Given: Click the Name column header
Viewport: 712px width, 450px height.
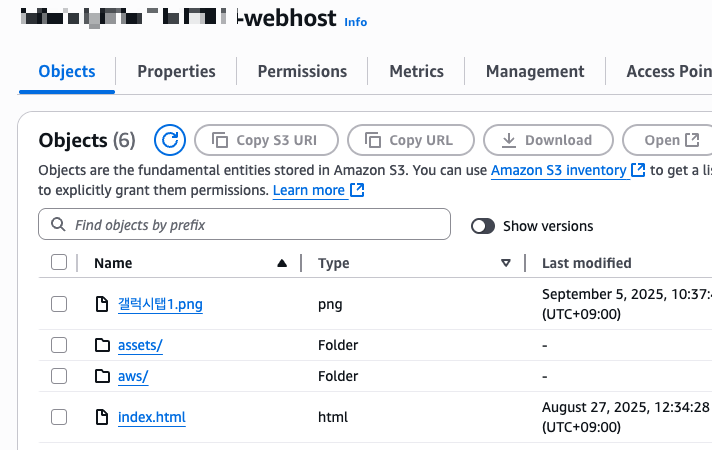Looking at the screenshot, I should tap(113, 263).
